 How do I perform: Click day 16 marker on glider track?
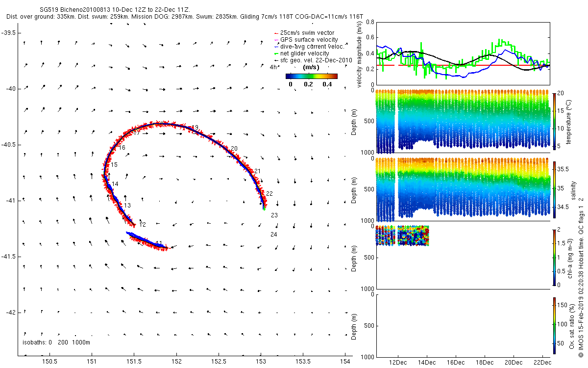click(122, 148)
